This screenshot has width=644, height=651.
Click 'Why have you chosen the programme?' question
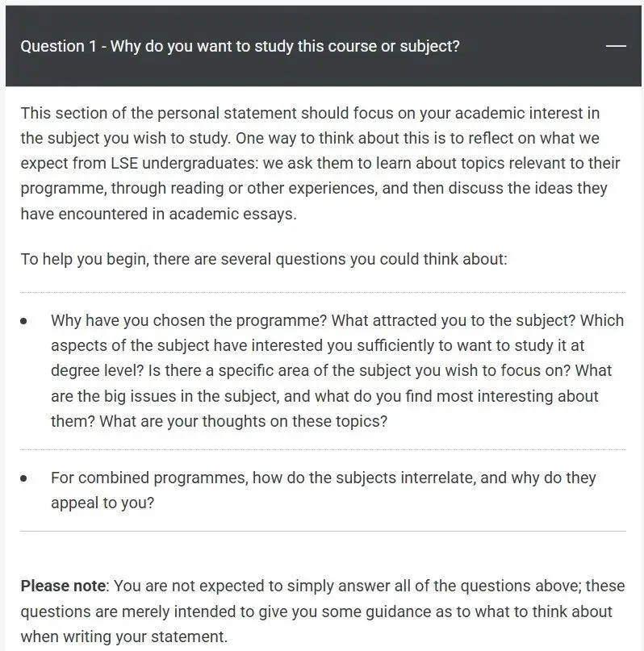188,320
